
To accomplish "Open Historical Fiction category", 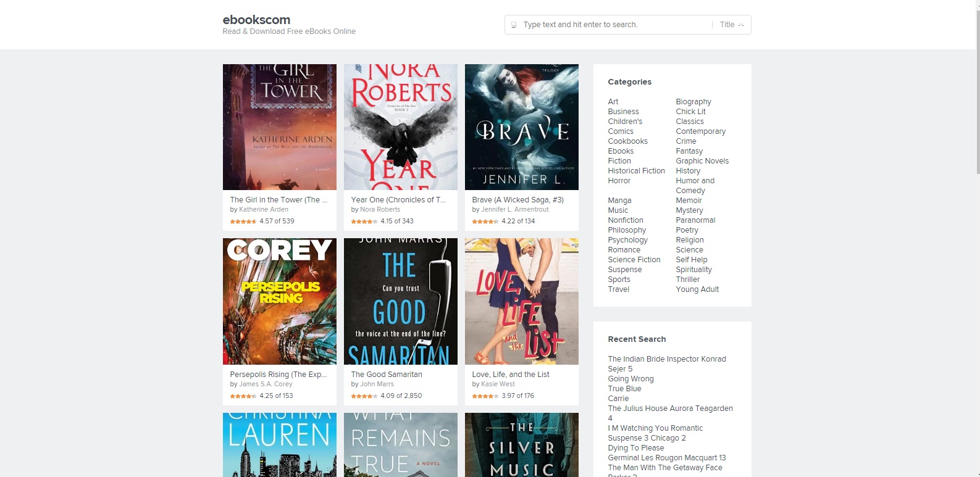I will pyautogui.click(x=636, y=171).
